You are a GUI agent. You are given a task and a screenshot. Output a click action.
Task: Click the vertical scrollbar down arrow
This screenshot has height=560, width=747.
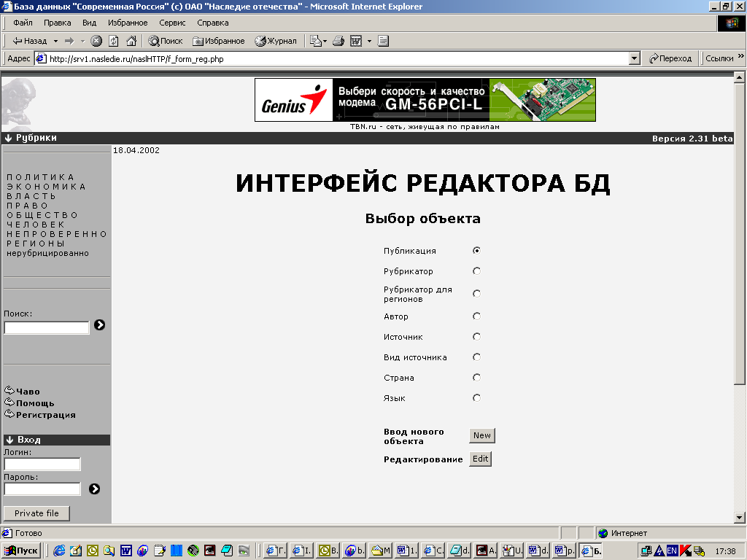[740, 518]
